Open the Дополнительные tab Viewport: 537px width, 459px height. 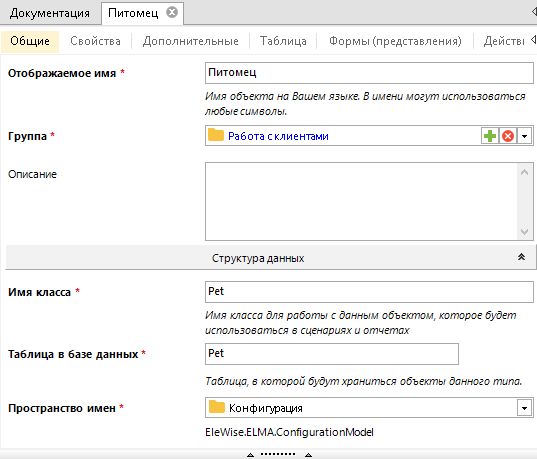[191, 41]
